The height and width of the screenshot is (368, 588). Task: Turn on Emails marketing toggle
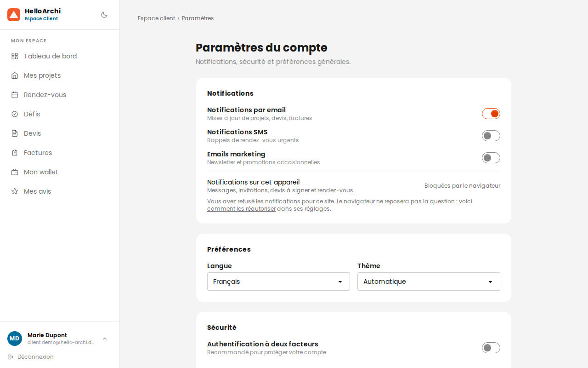click(x=491, y=158)
